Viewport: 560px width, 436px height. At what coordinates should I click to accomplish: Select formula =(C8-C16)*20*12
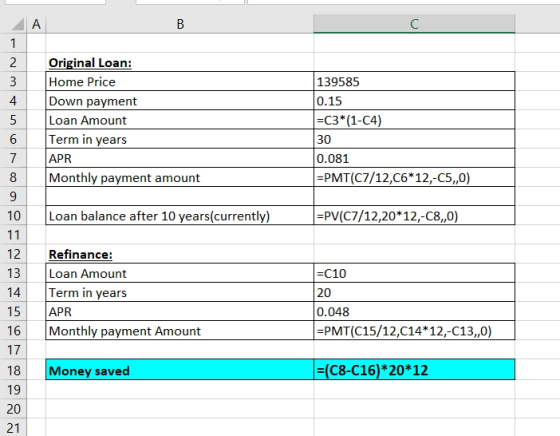click(414, 370)
